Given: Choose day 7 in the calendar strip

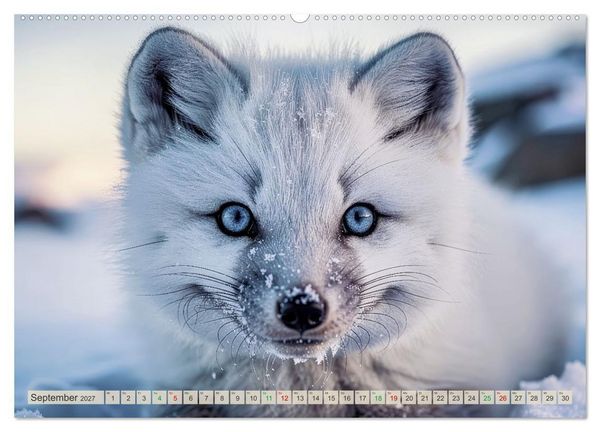Looking at the screenshot, I should (206, 398).
